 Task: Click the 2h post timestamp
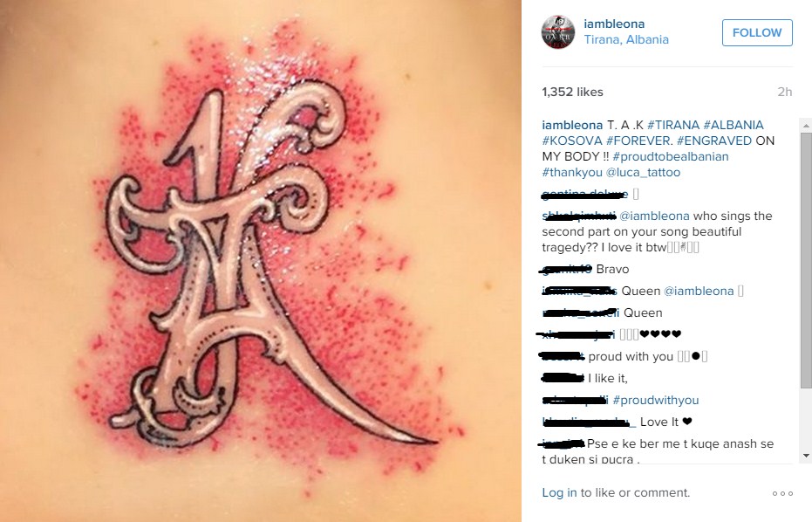pyautogui.click(x=785, y=92)
